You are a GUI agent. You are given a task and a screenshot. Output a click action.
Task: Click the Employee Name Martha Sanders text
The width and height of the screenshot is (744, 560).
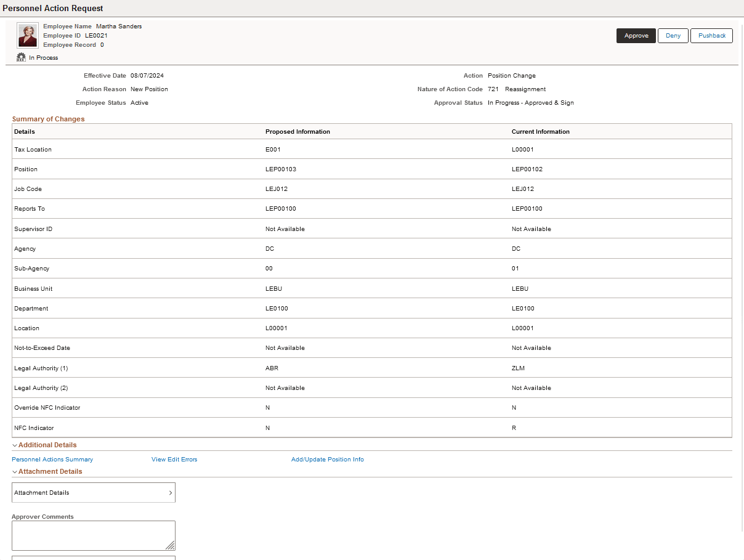[119, 26]
